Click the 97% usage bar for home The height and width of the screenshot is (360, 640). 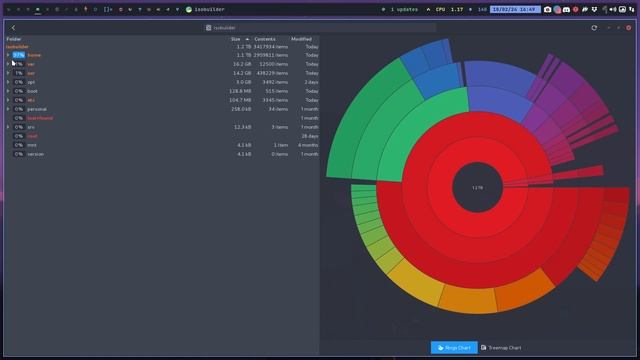pos(19,55)
